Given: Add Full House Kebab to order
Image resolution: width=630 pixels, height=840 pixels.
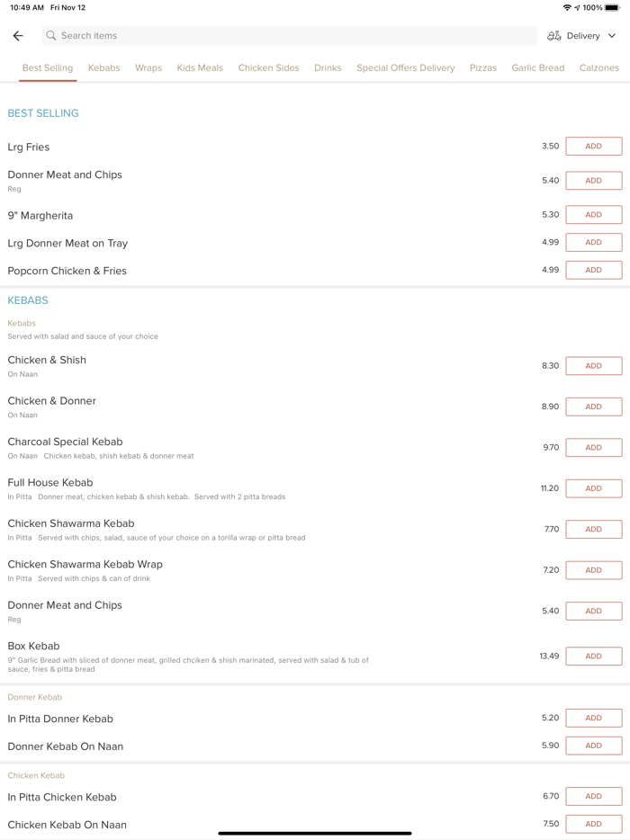Looking at the screenshot, I should tap(593, 488).
